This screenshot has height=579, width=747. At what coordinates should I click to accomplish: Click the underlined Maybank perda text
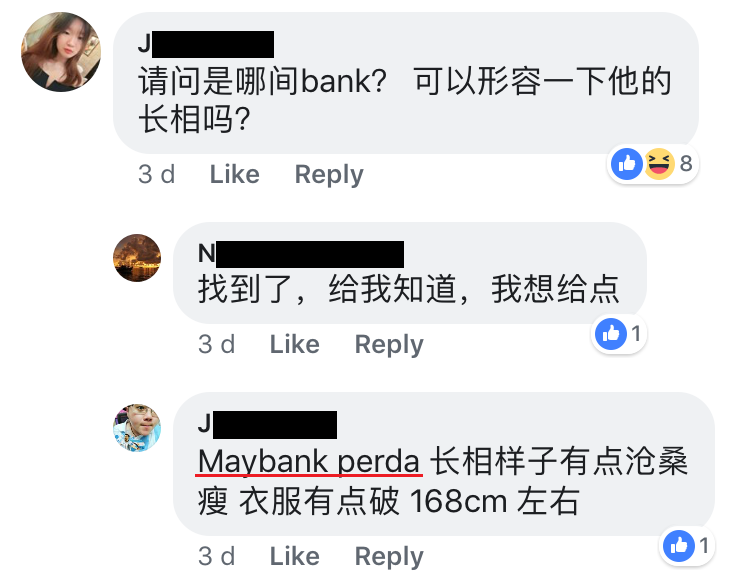pyautogui.click(x=309, y=462)
